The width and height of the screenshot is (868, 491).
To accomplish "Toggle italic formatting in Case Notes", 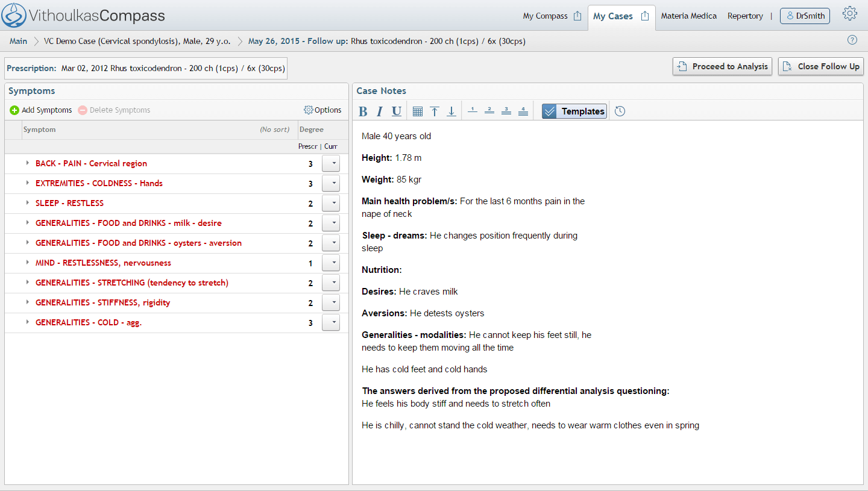I will 380,111.
